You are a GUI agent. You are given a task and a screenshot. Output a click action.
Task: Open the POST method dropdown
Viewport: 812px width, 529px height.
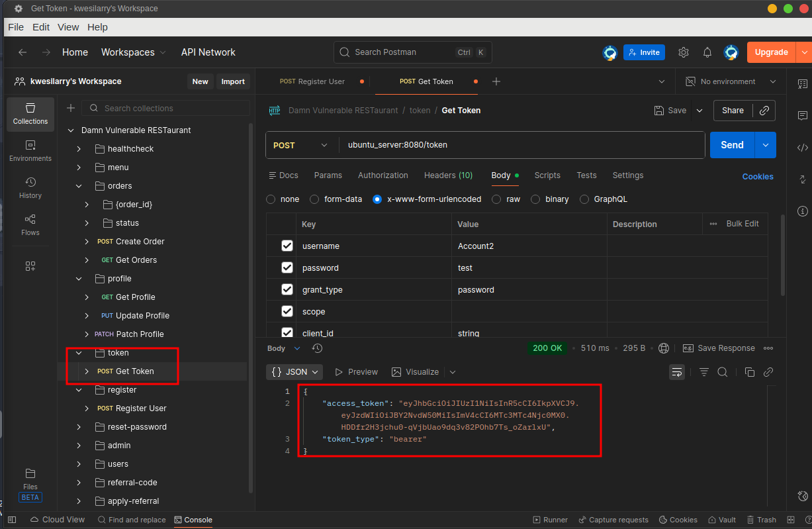(x=301, y=144)
